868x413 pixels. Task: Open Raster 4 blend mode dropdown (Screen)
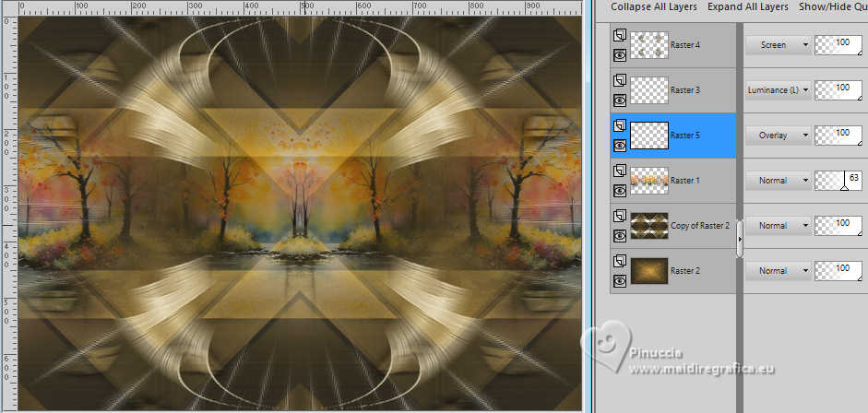point(778,45)
